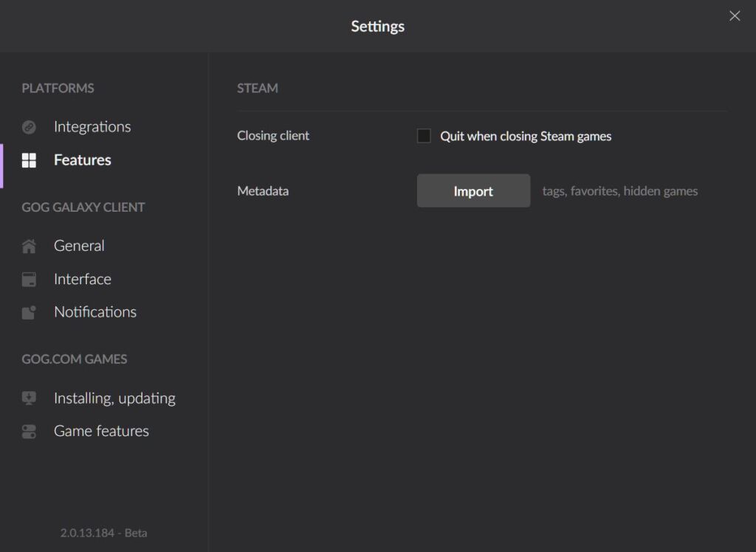Switch to Interface settings
Viewport: 756px width, 552px height.
[83, 279]
